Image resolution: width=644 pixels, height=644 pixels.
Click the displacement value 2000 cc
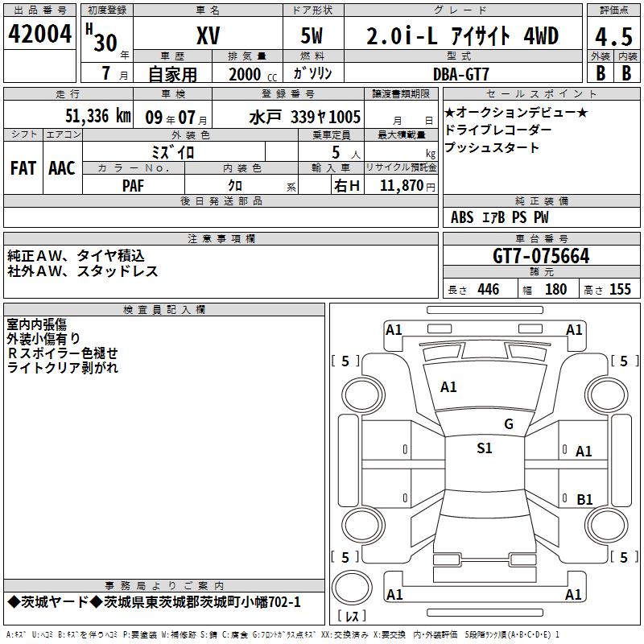click(x=253, y=74)
